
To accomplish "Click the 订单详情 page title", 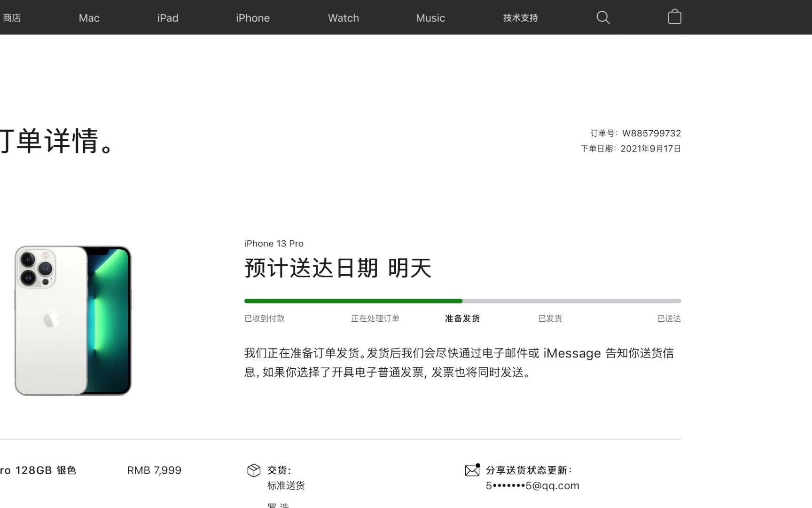I will (56, 141).
